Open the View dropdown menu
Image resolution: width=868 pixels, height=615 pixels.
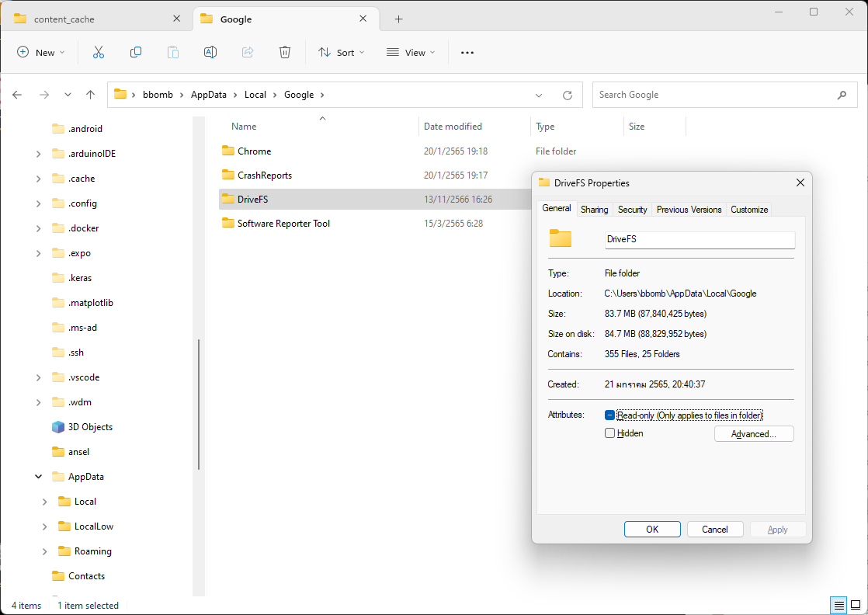[x=411, y=52]
